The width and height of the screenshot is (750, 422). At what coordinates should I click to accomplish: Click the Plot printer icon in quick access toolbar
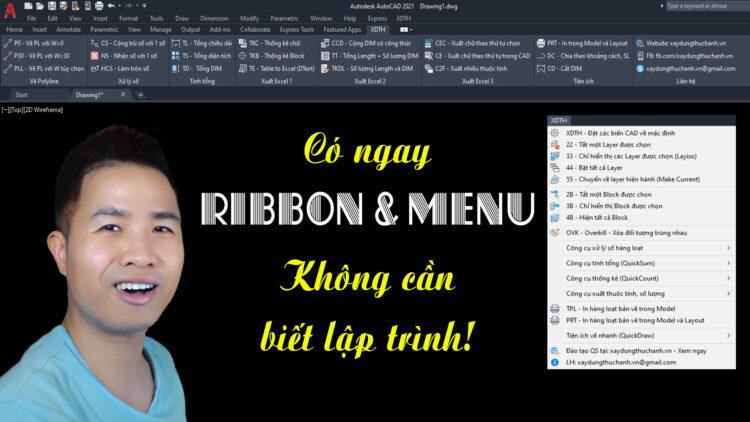pos(99,6)
